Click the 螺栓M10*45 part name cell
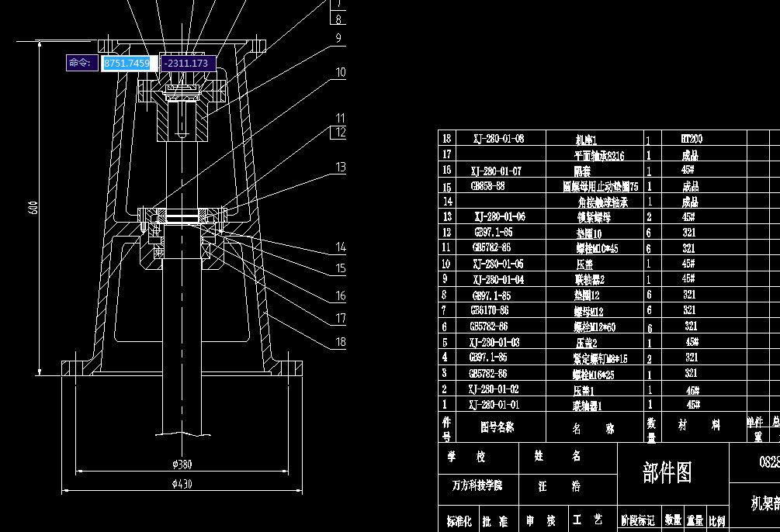The height and width of the screenshot is (532, 780). [x=597, y=248]
